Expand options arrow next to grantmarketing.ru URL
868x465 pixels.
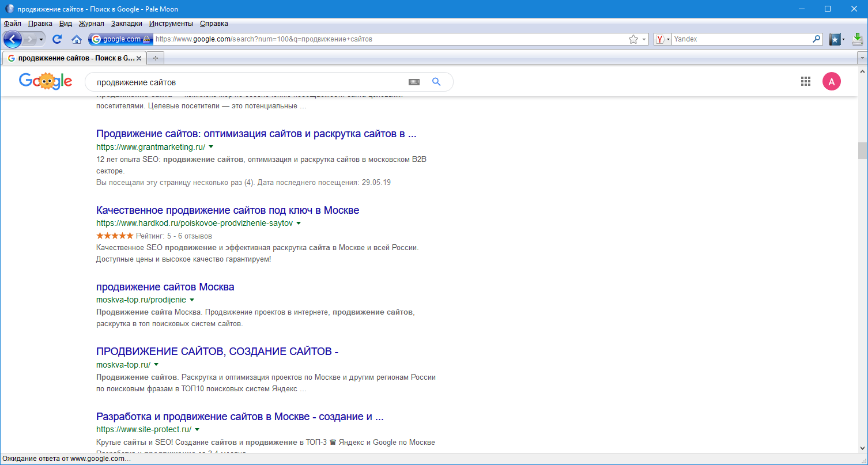[x=211, y=147]
